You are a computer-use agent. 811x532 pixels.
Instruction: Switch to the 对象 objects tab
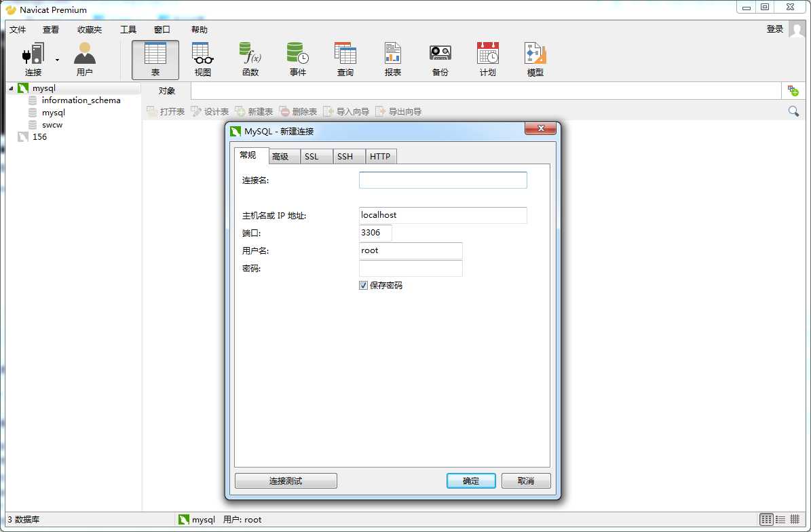click(x=166, y=91)
